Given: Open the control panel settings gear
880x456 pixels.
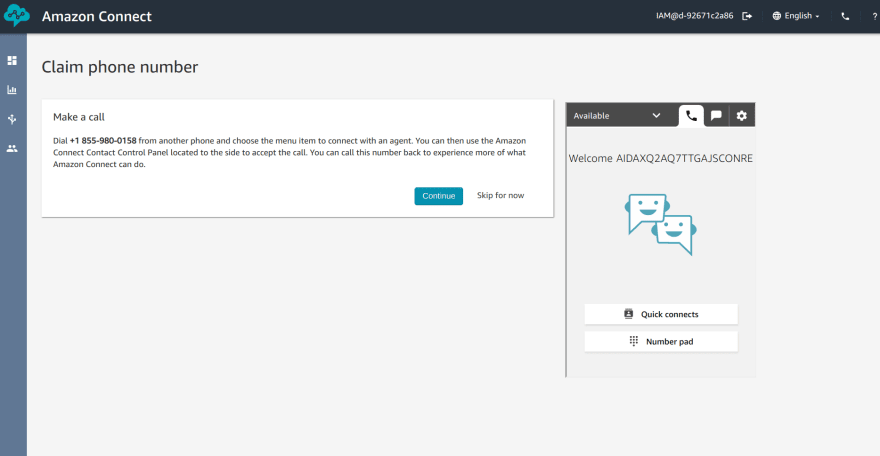Looking at the screenshot, I should (741, 116).
